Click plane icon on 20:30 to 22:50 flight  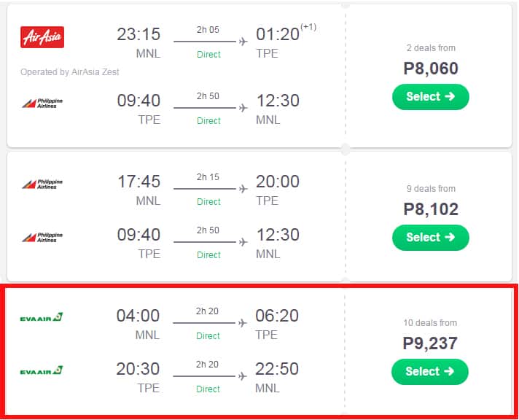(x=243, y=376)
